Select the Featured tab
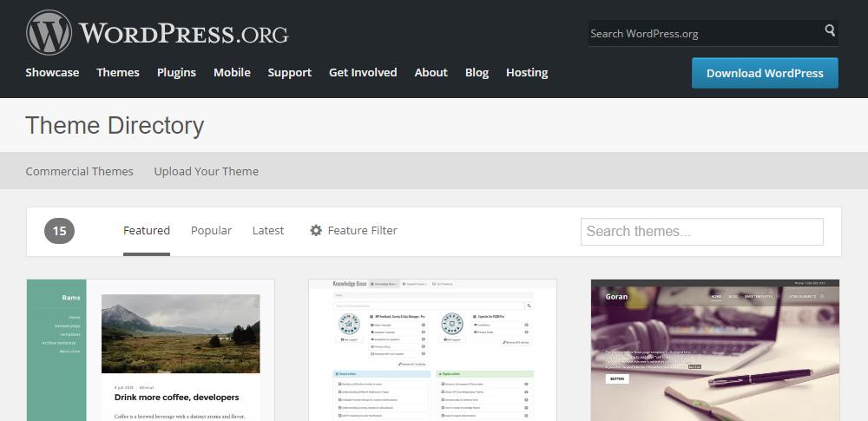This screenshot has height=421, width=868. click(146, 230)
